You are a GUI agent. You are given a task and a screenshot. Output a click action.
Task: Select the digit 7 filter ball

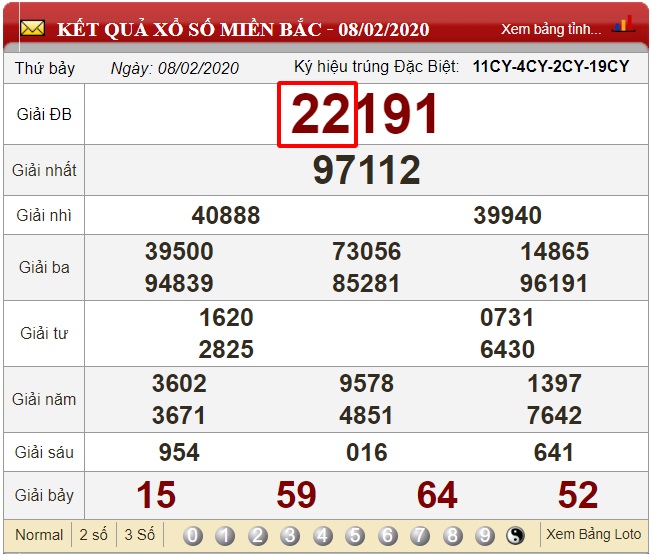coord(420,535)
